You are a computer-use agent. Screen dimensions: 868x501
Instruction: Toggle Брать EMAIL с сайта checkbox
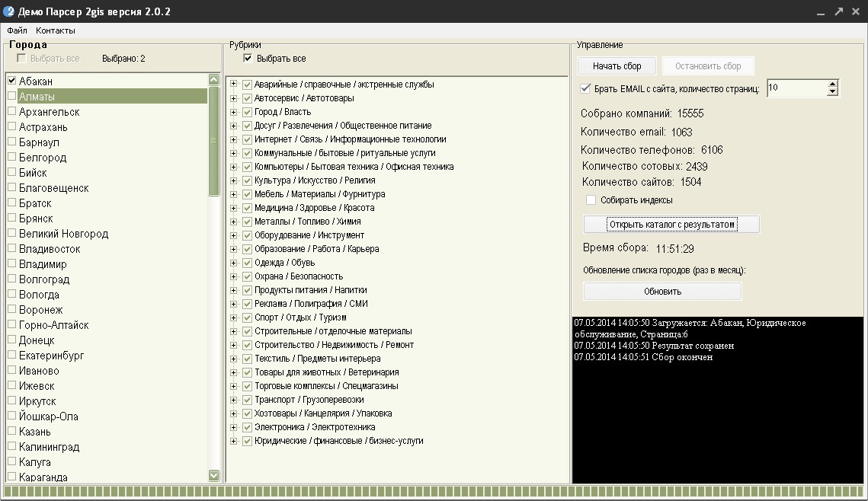[585, 88]
